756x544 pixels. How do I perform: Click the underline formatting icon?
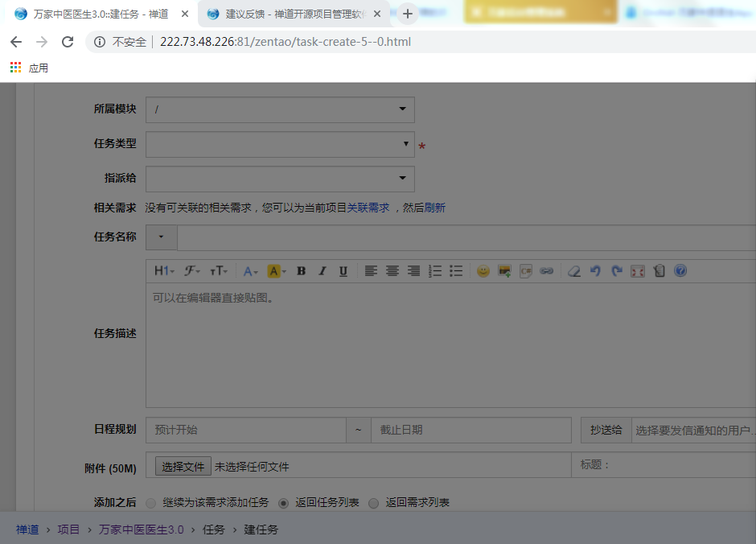[343, 271]
